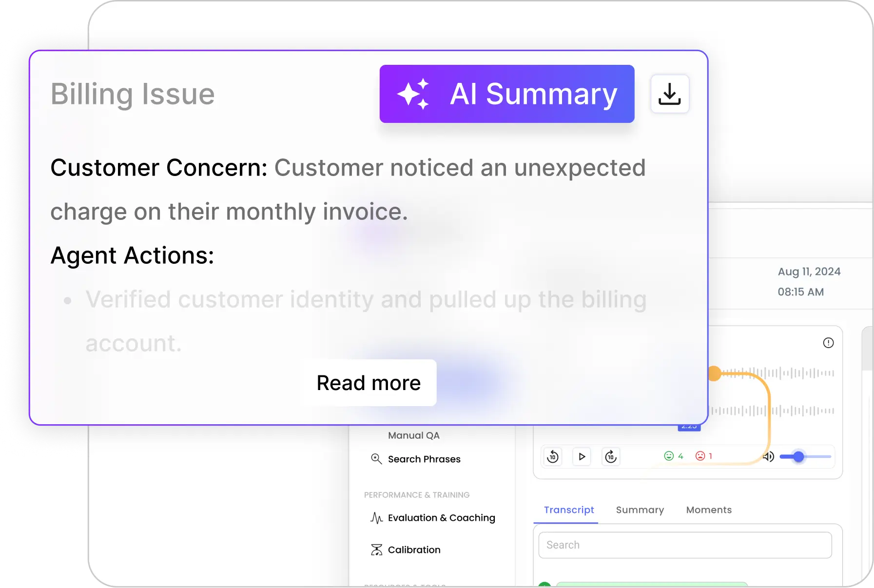The image size is (874, 588).
Task: Switch to the Summary tab
Action: point(640,510)
